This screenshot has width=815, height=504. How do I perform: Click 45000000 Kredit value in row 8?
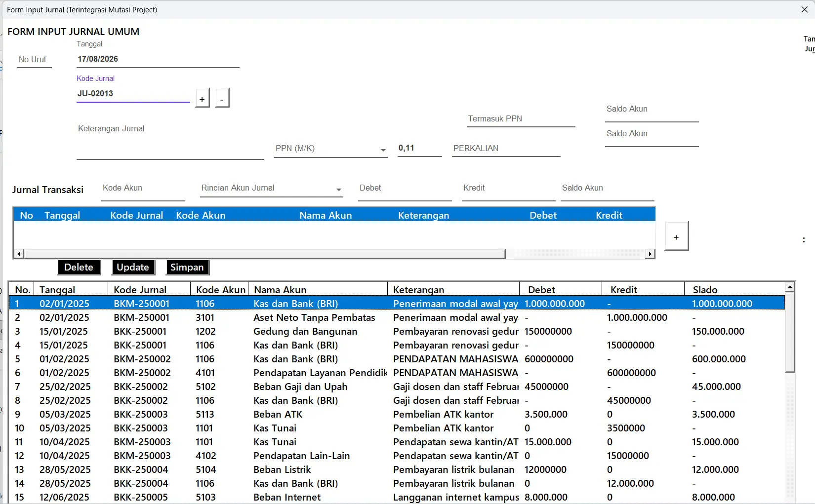point(629,400)
